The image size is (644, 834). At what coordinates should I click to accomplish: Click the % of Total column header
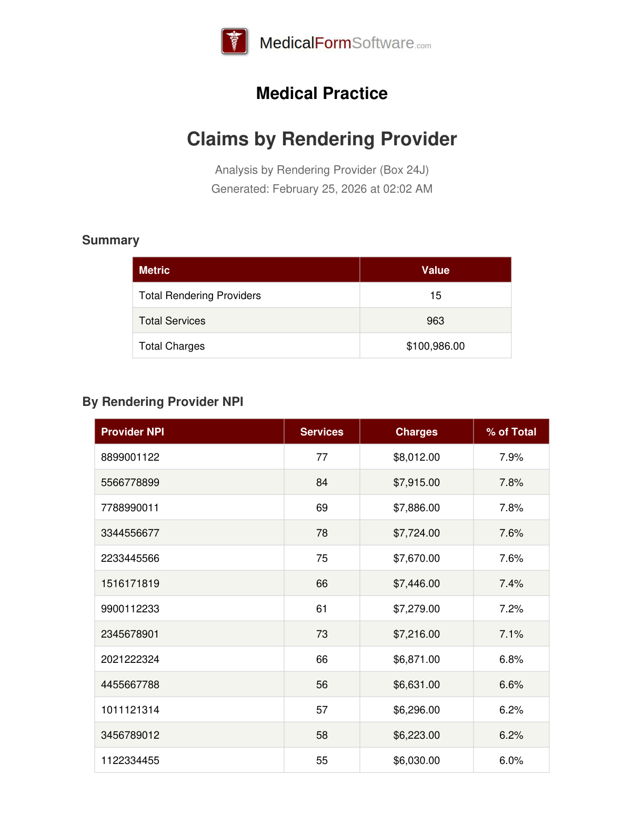point(511,432)
